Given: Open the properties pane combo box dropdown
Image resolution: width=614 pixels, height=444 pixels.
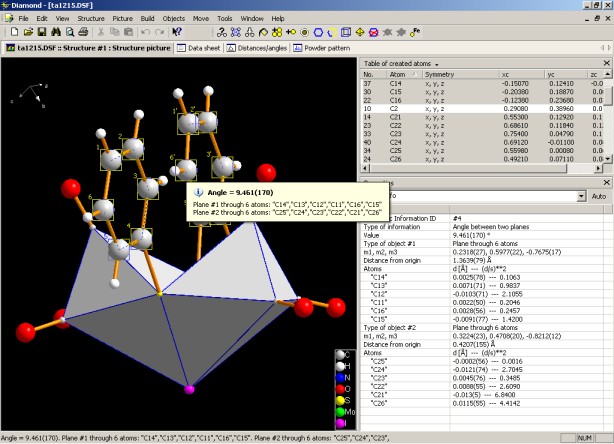Looking at the screenshot, I should tap(580, 197).
